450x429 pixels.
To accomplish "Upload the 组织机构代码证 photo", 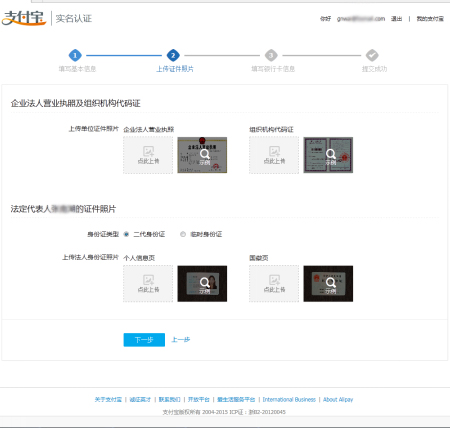I will coord(274,155).
